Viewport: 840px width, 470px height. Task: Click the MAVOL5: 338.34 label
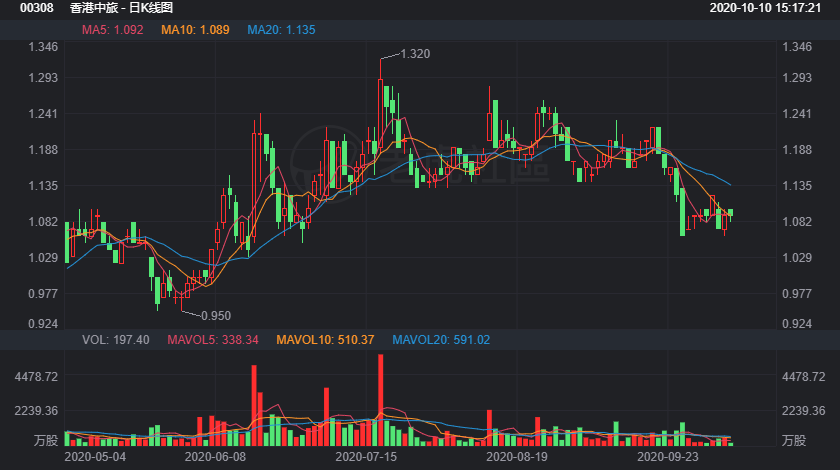coord(213,340)
